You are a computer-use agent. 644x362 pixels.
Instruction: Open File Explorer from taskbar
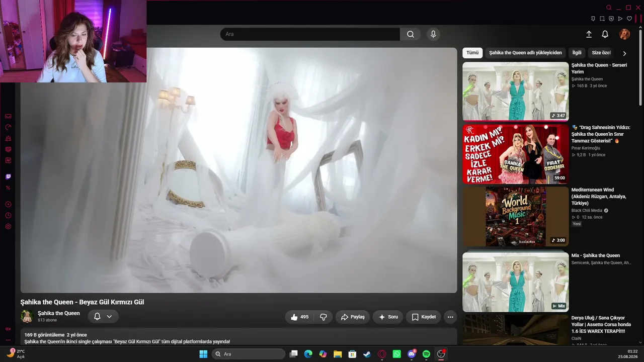338,354
